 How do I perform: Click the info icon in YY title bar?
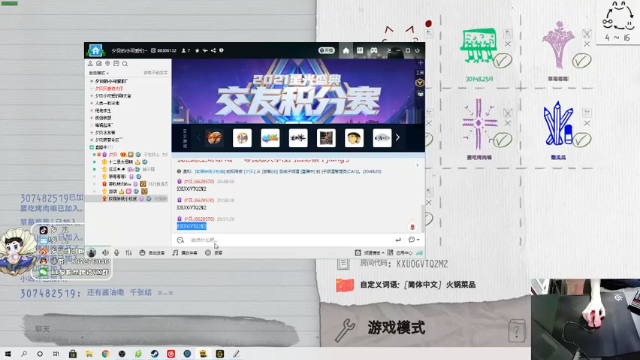(221, 51)
